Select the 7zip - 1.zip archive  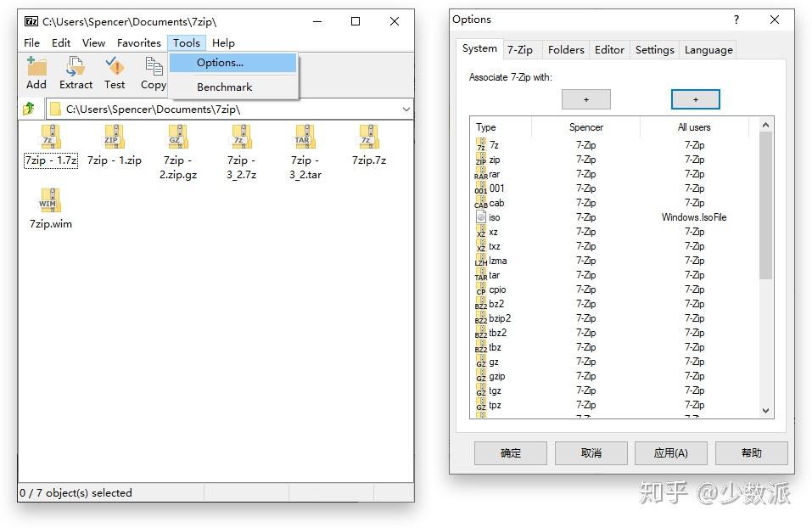point(115,146)
